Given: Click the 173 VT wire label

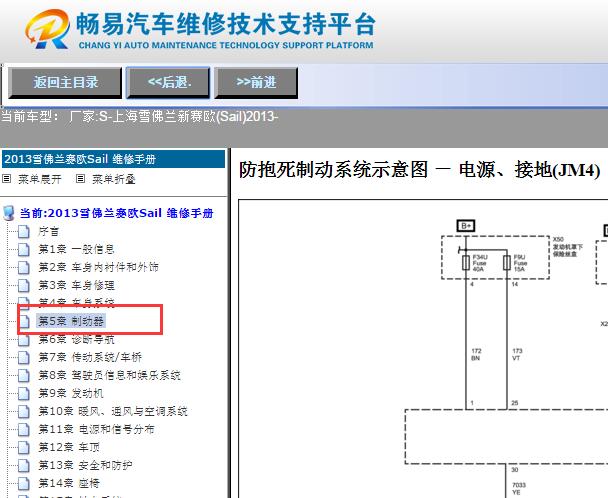Looking at the screenshot, I should pyautogui.click(x=517, y=354).
